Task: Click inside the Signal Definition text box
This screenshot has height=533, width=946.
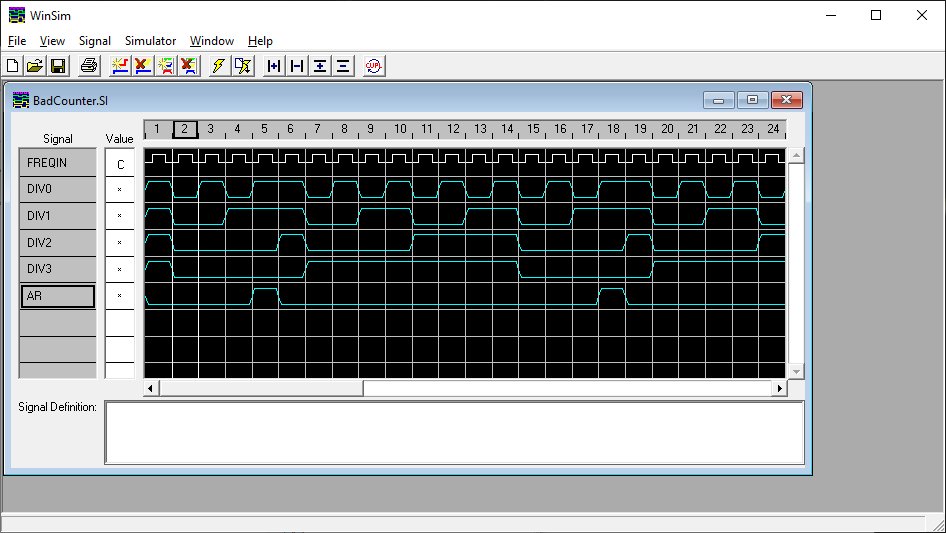Action: coord(454,432)
